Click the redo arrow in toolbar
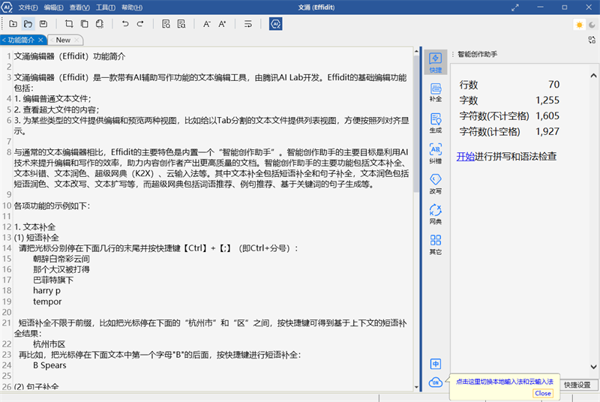The height and width of the screenshot is (402, 600). tap(142, 22)
